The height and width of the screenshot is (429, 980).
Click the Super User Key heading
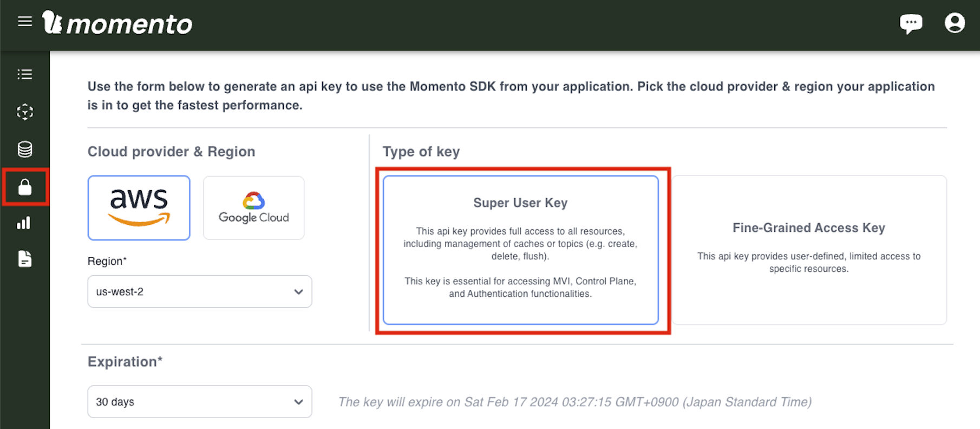pyautogui.click(x=520, y=203)
